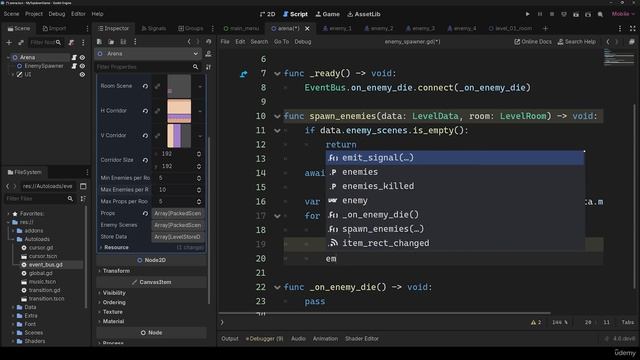Toggle distraction free mode icon
Image resolution: width=640 pixels, height=360 pixels.
[632, 29]
